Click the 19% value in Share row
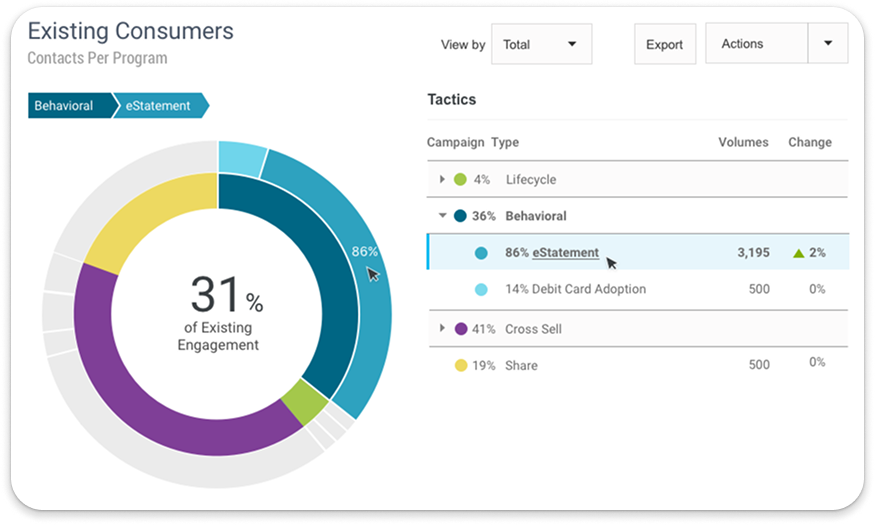This screenshot has width=875, height=525. (483, 366)
